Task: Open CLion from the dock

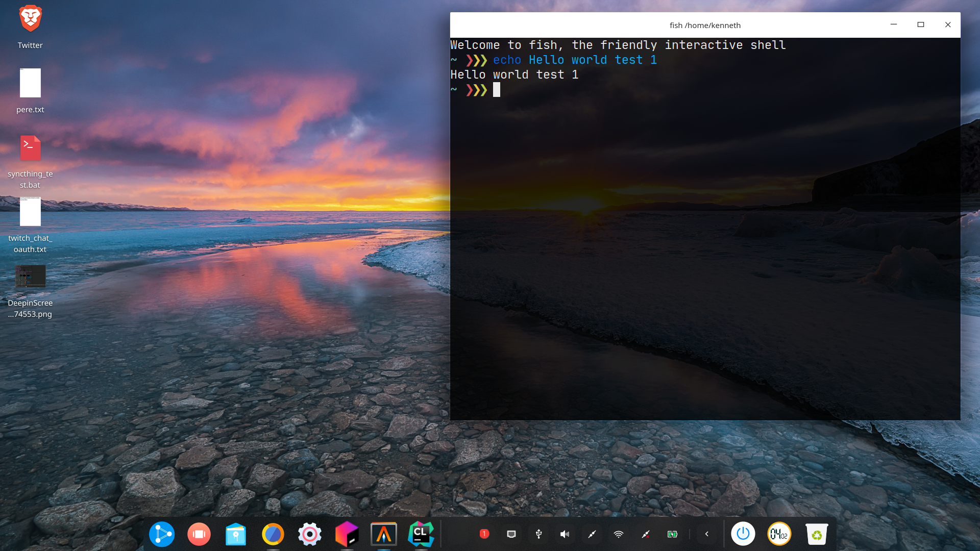Action: point(420,534)
